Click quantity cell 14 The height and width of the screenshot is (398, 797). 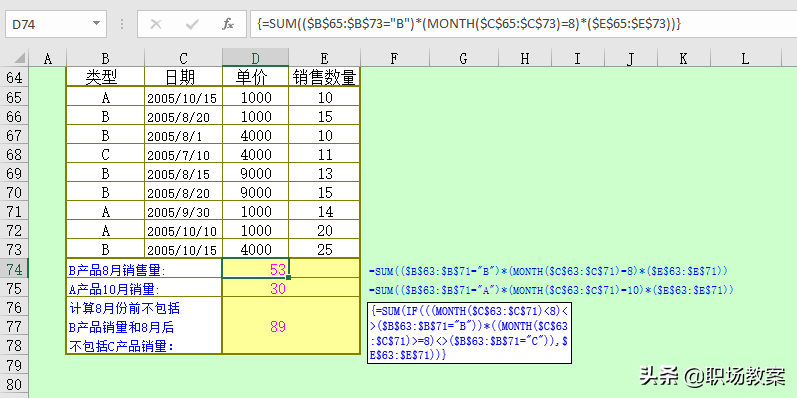coord(325,211)
